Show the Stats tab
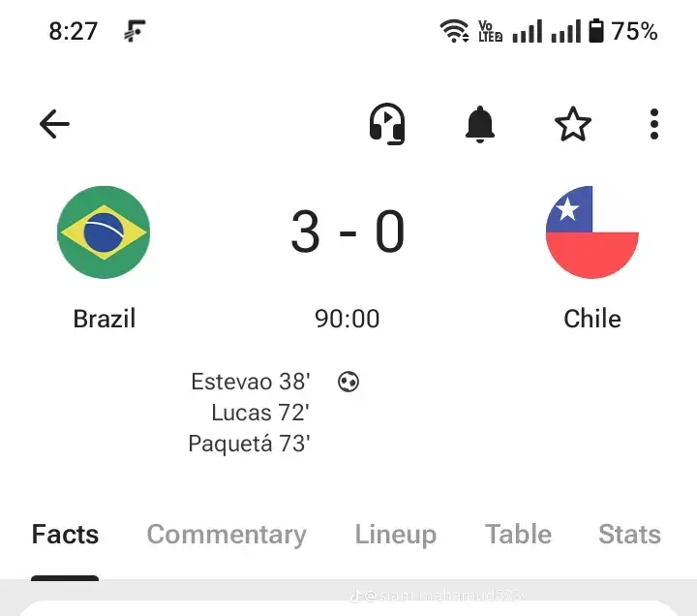 [629, 535]
